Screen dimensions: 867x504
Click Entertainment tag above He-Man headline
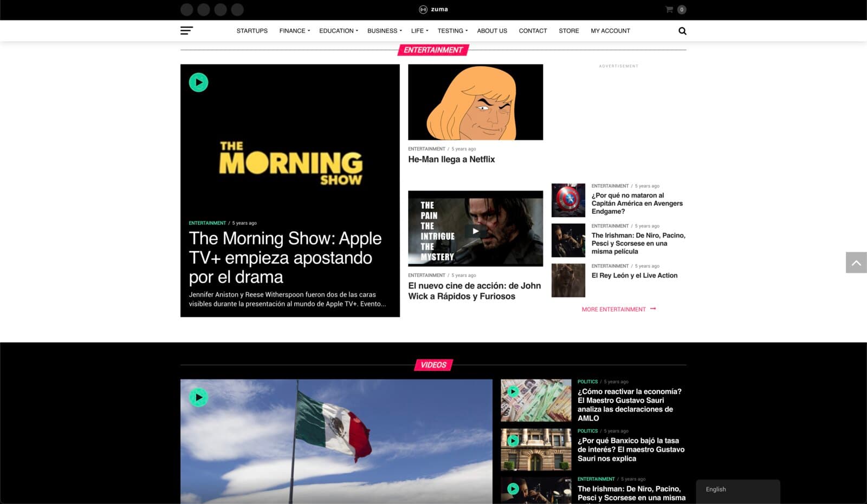(426, 149)
